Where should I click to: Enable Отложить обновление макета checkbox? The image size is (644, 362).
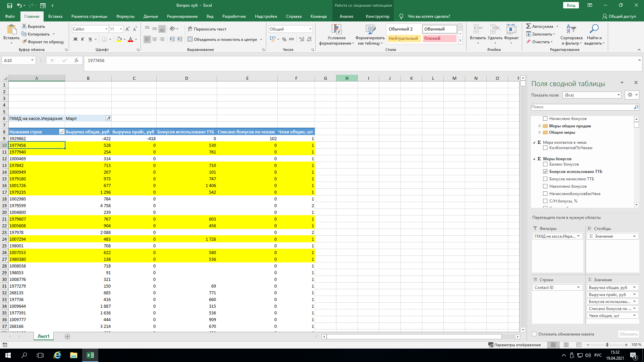[534, 334]
